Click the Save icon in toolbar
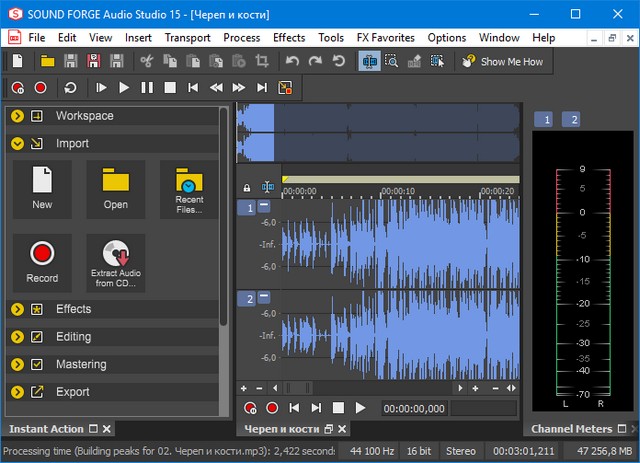 (x=72, y=62)
